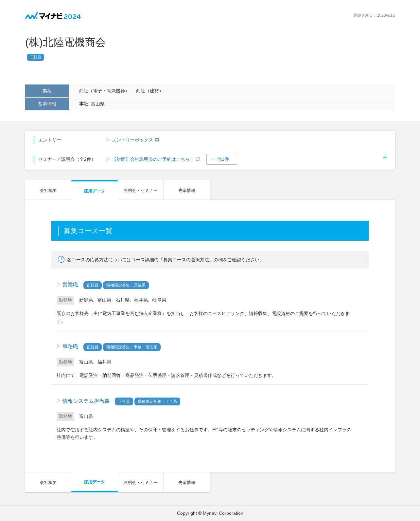
Task: Click the 勤務地 label under 情報システム担当職
Action: pos(65,416)
